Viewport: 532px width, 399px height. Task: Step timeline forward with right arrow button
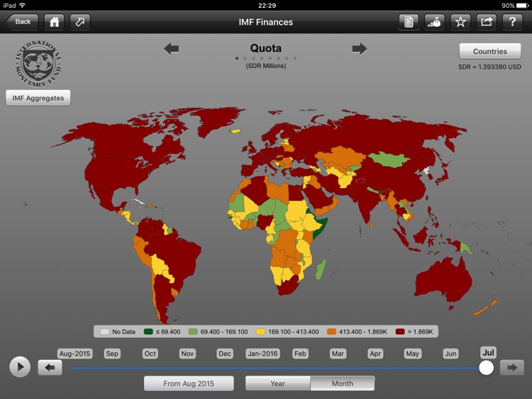click(x=512, y=368)
